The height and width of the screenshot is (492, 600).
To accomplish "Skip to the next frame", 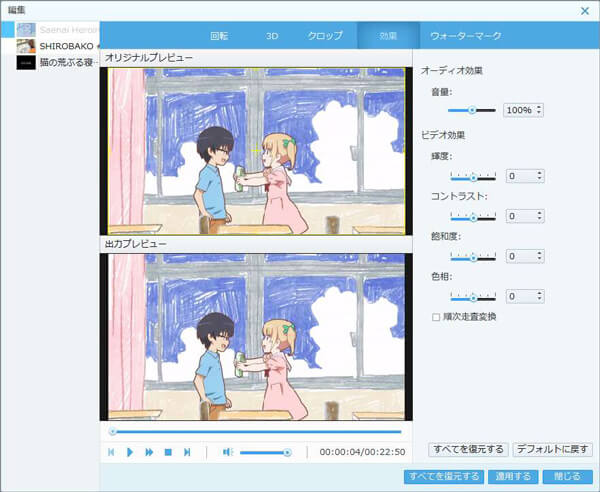I will [x=187, y=452].
